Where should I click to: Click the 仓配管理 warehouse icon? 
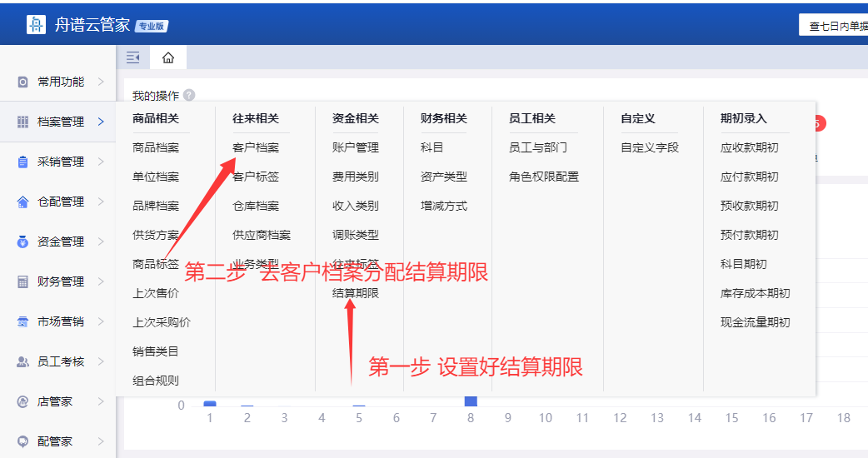(x=22, y=202)
